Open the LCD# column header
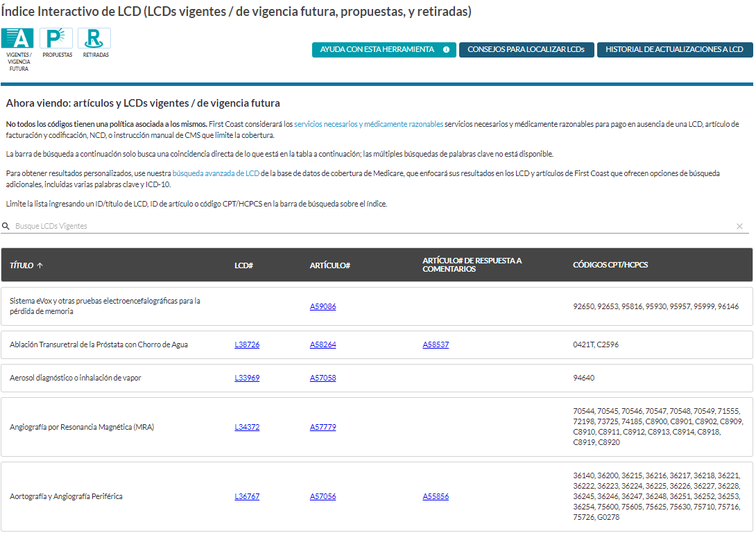This screenshot has width=756, height=533. 244,264
